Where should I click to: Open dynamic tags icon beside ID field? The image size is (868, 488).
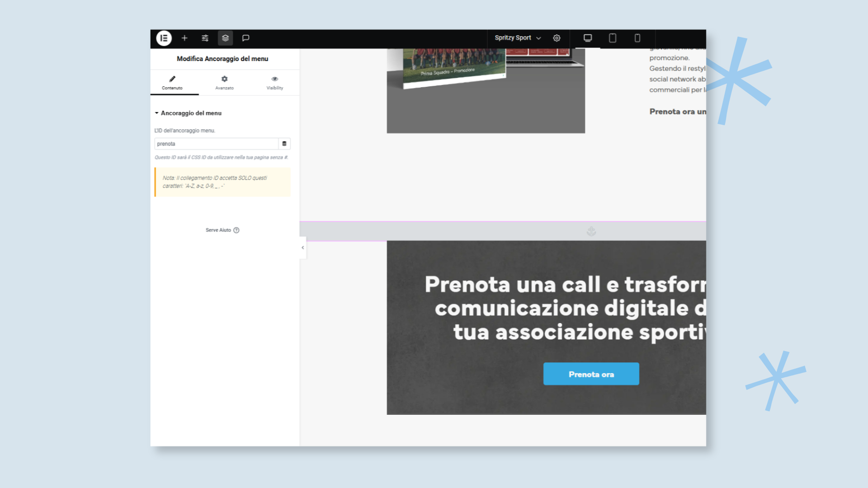tap(284, 144)
